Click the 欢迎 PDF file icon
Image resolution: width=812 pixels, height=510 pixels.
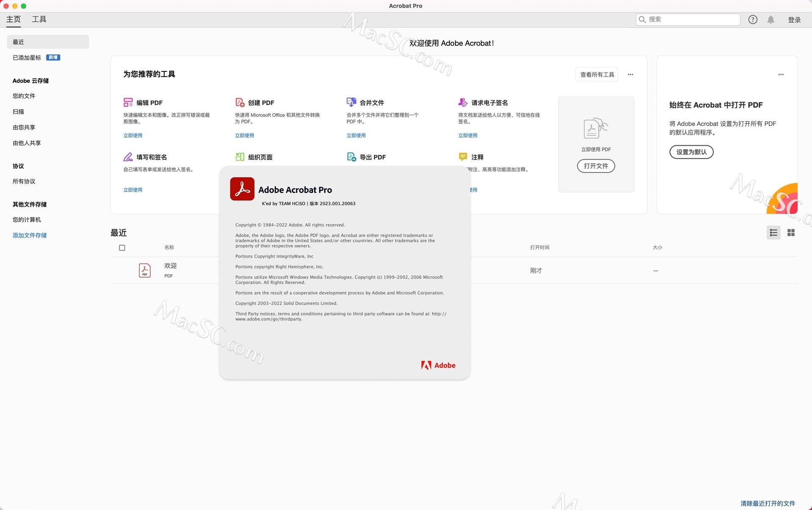(x=145, y=270)
